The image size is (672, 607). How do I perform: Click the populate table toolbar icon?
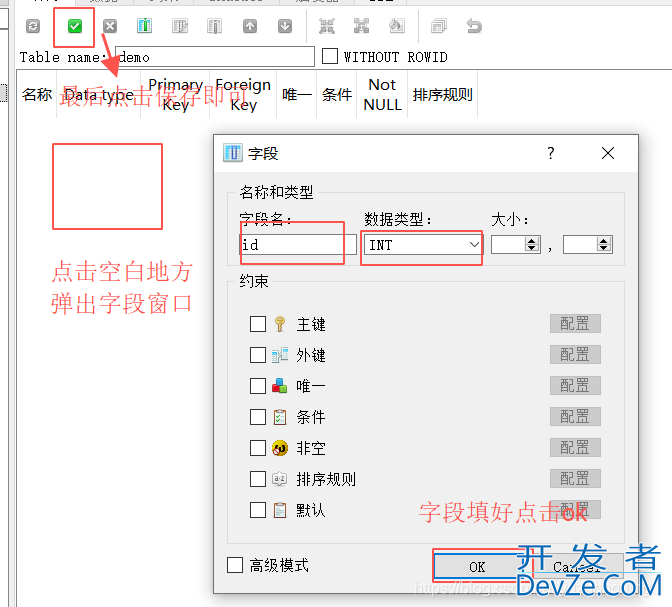coord(396,27)
